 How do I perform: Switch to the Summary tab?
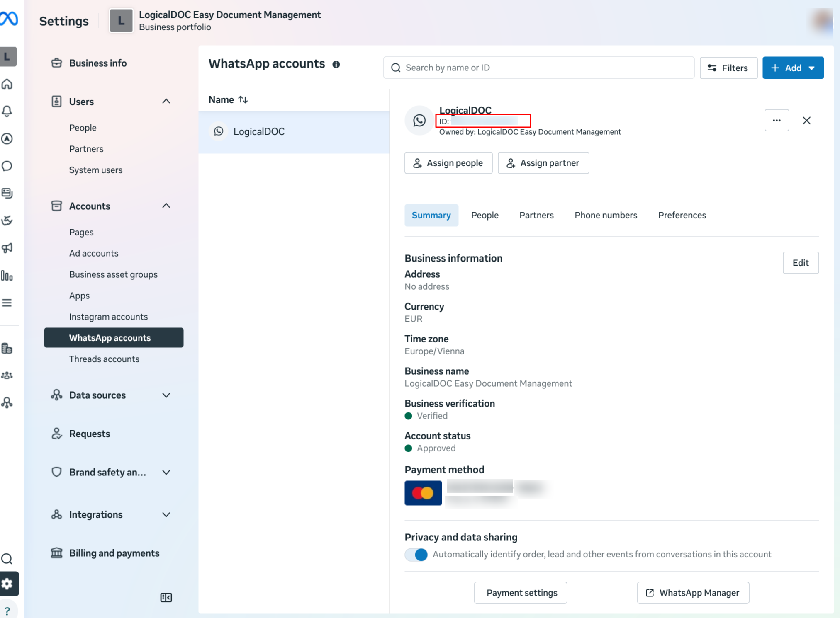tap(431, 215)
